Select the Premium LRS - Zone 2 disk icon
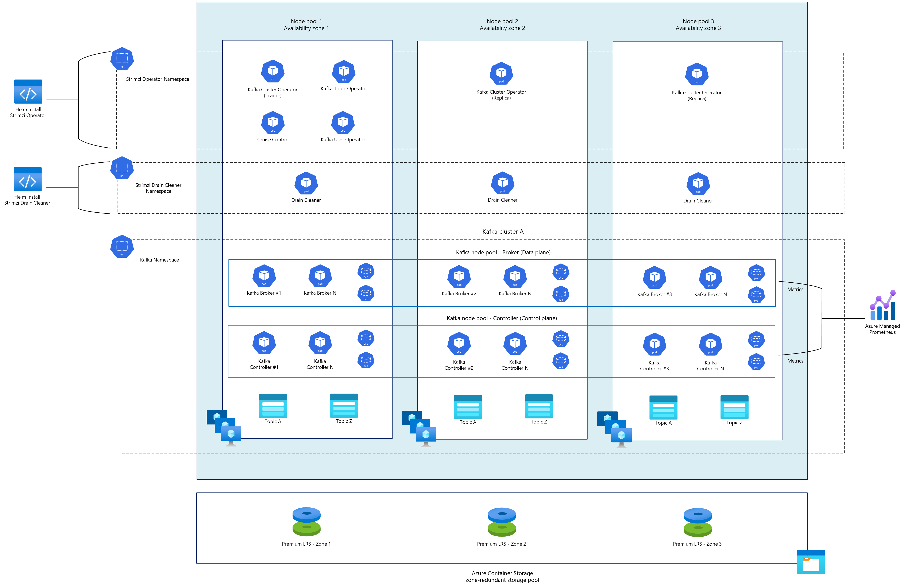The width and height of the screenshot is (904, 588). [x=501, y=522]
